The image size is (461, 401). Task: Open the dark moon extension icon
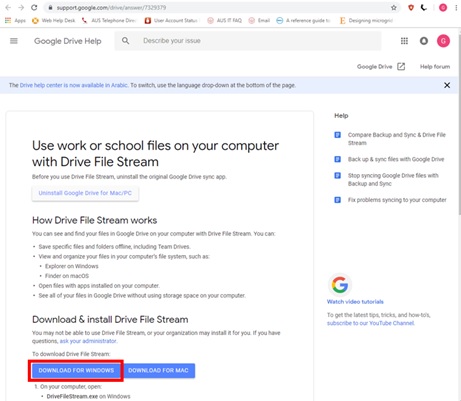pos(424,7)
